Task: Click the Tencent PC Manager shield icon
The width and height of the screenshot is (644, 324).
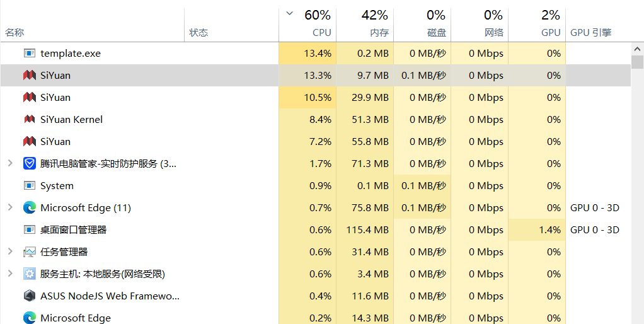Action: tap(29, 164)
